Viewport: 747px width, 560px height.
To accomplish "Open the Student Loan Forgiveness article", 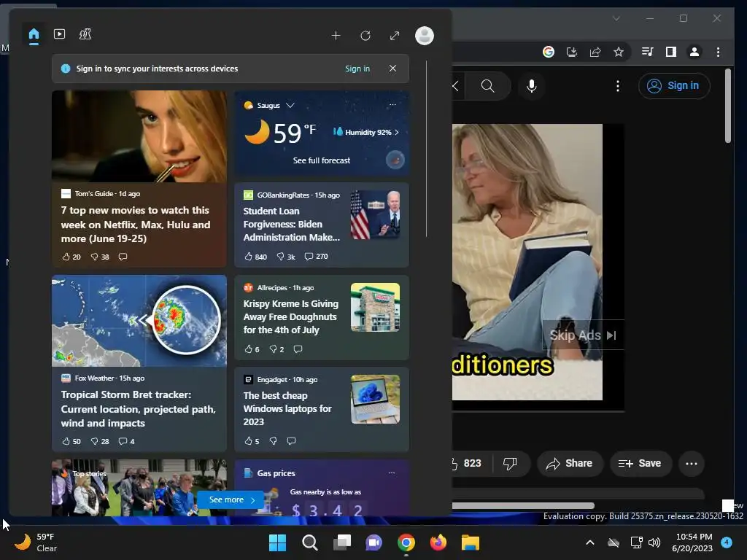I will [x=292, y=225].
